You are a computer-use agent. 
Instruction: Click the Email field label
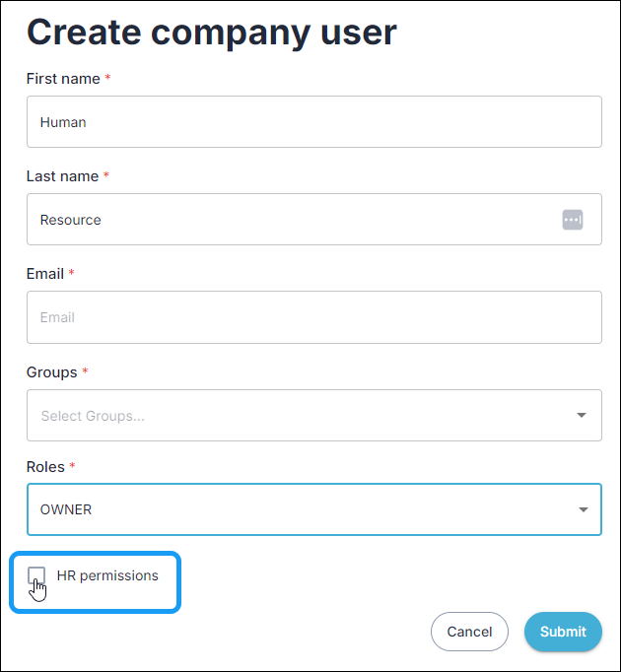45,273
